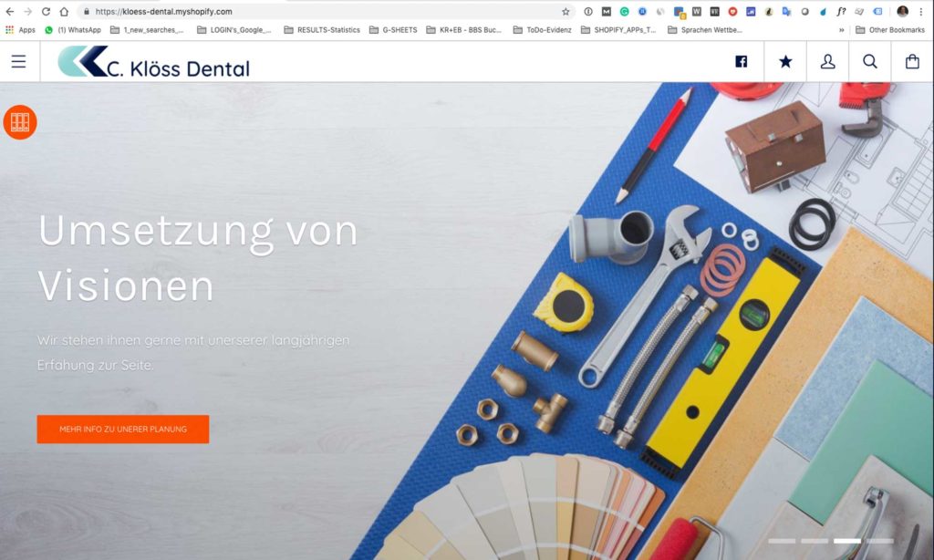
Task: Open the shop's Facebook page icon
Action: tap(741, 61)
